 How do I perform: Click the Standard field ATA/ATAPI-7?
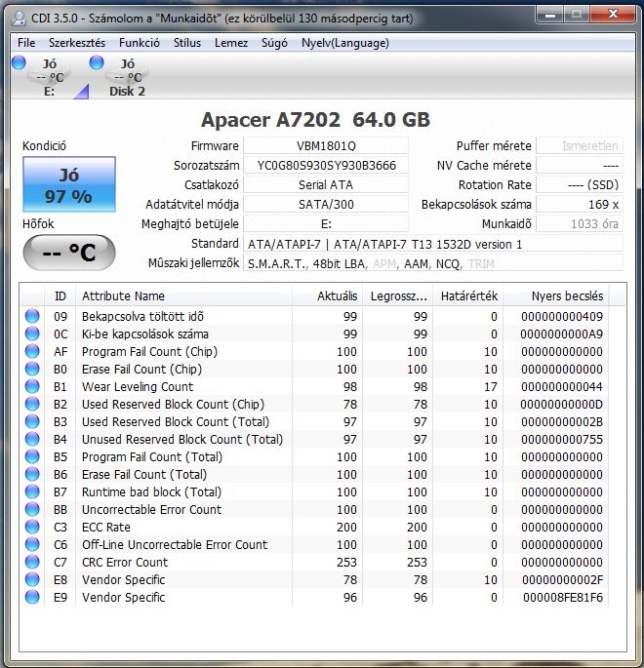coord(433,244)
